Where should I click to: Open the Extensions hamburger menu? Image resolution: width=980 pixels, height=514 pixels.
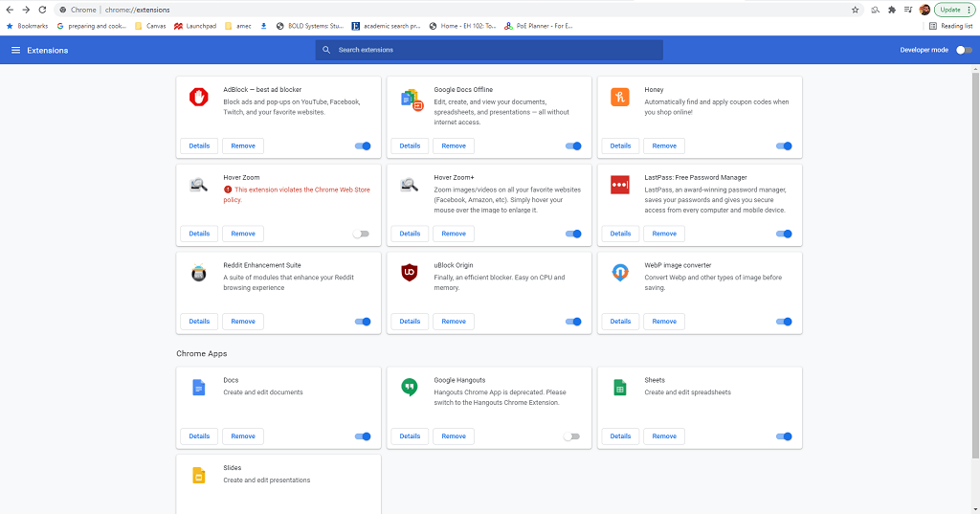(15, 50)
